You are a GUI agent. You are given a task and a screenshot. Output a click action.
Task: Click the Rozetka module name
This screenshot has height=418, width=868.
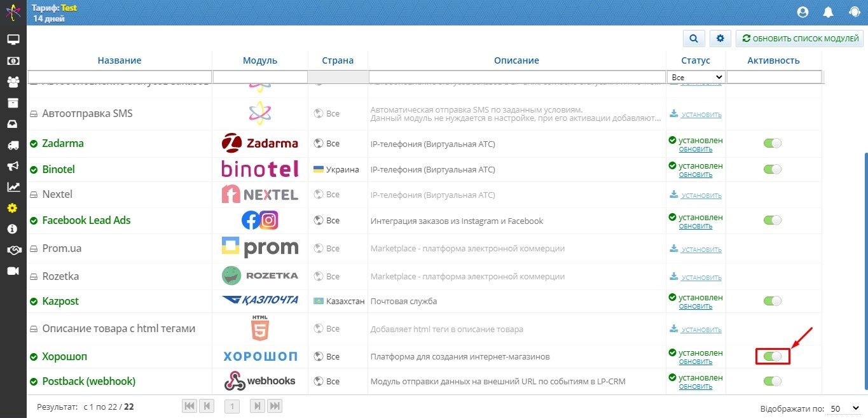tap(60, 276)
